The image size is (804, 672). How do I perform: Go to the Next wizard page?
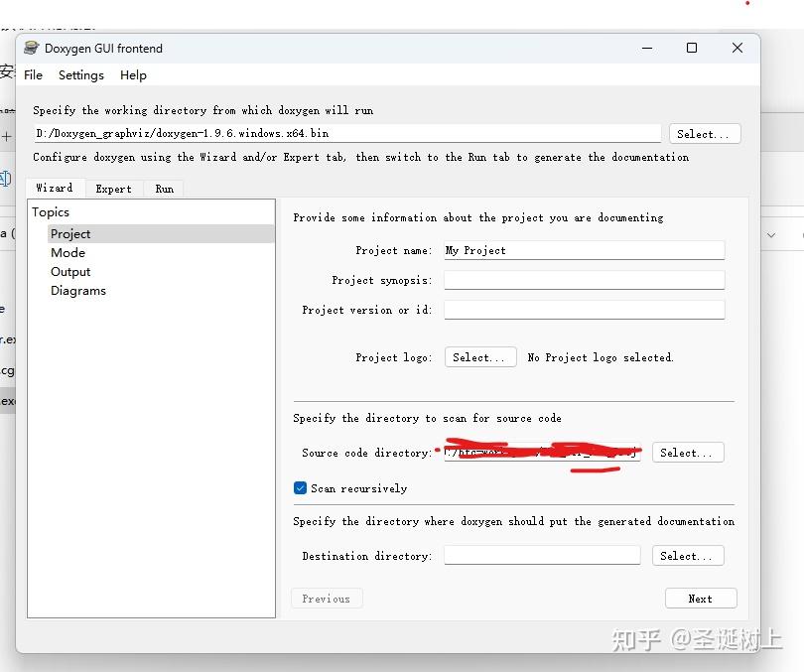coord(701,599)
